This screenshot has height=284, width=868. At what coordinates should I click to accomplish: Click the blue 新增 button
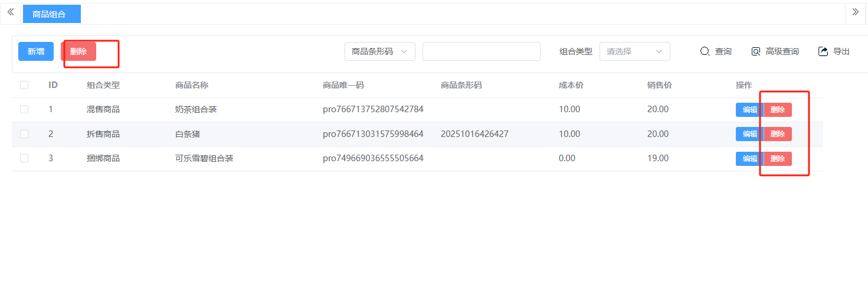point(36,51)
